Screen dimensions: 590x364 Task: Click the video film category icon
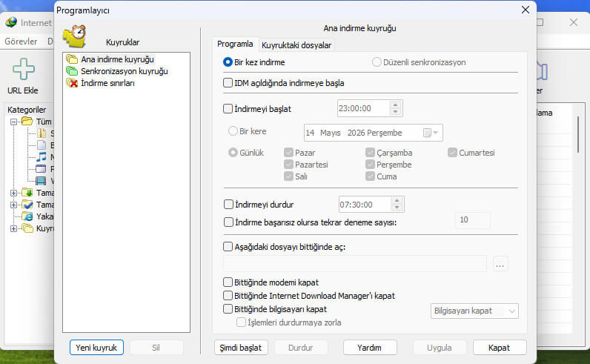pyautogui.click(x=41, y=181)
